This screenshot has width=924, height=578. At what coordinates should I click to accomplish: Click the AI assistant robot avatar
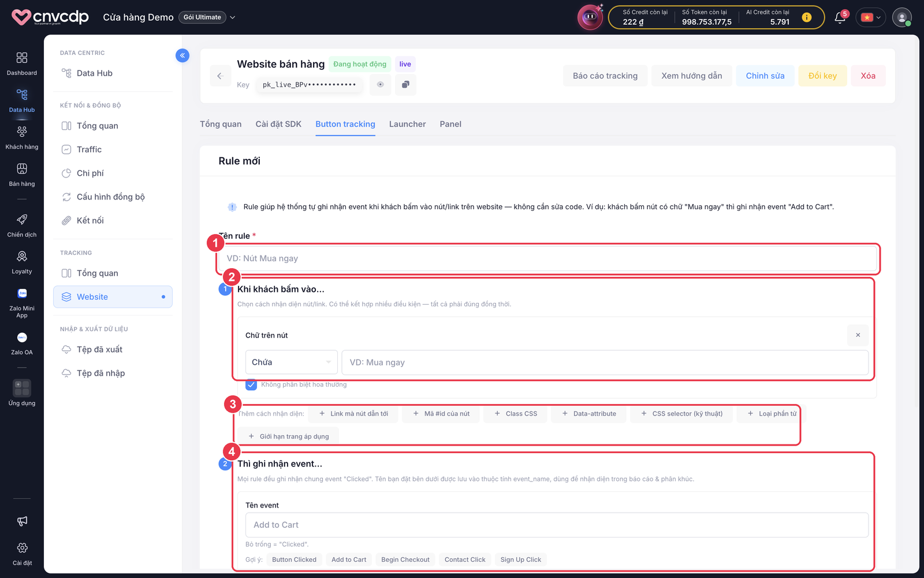coord(590,17)
